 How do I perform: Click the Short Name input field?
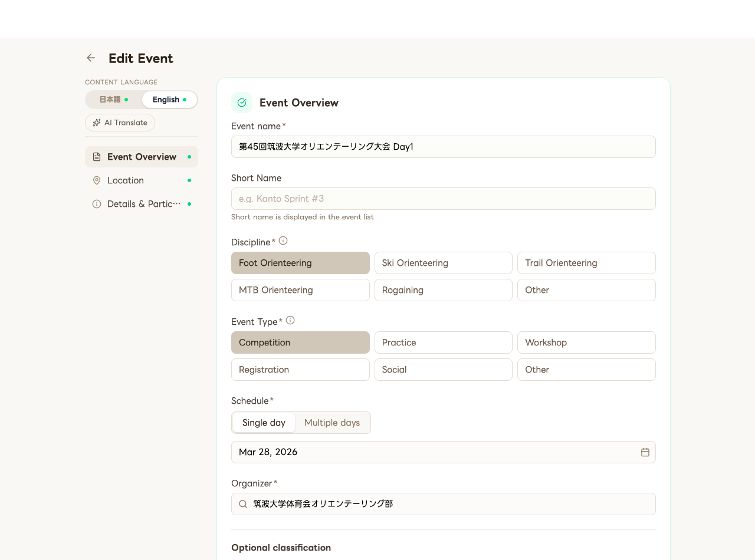click(443, 199)
